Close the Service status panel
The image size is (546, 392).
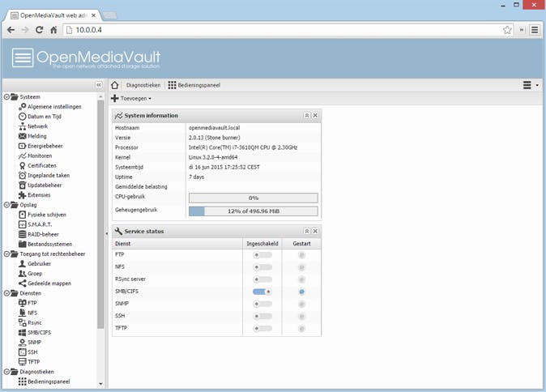[x=315, y=231]
